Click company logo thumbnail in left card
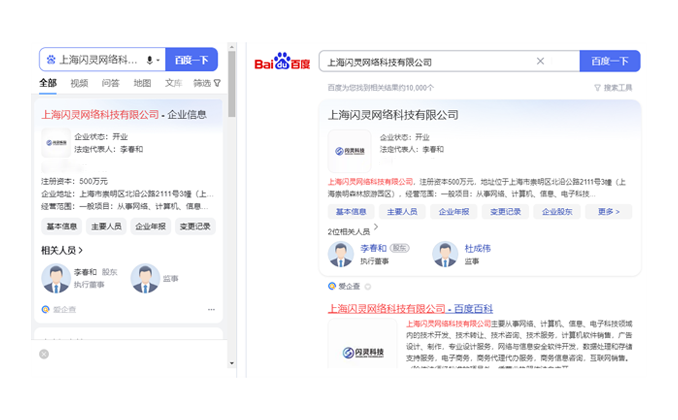This screenshot has height=420, width=678. pos(56,143)
